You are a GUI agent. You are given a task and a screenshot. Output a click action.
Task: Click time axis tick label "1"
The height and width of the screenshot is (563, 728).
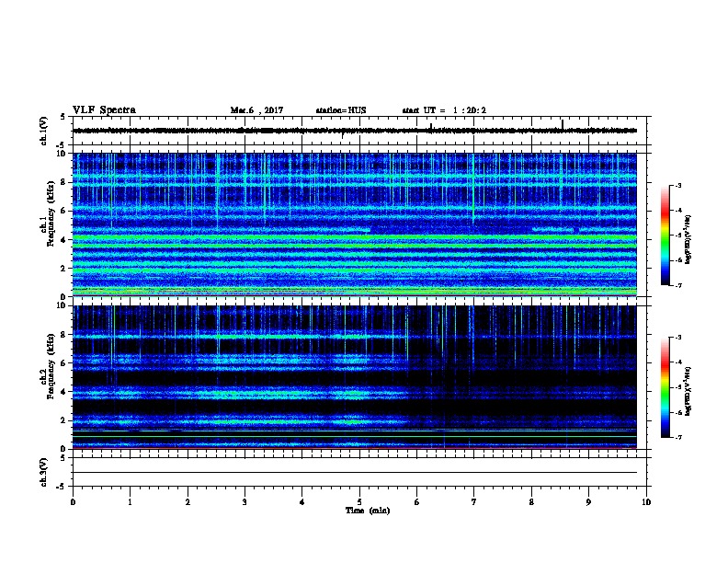[x=130, y=502]
